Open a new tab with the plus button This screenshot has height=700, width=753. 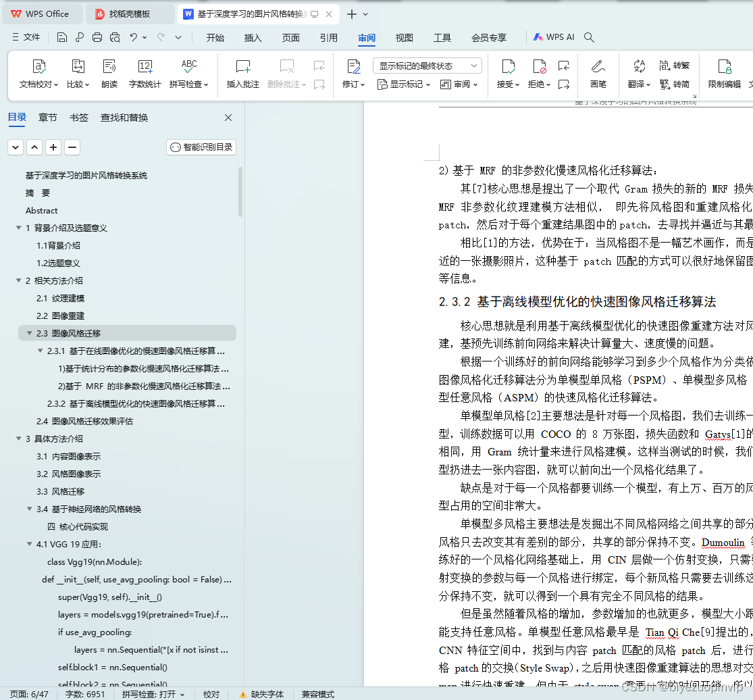352,14
